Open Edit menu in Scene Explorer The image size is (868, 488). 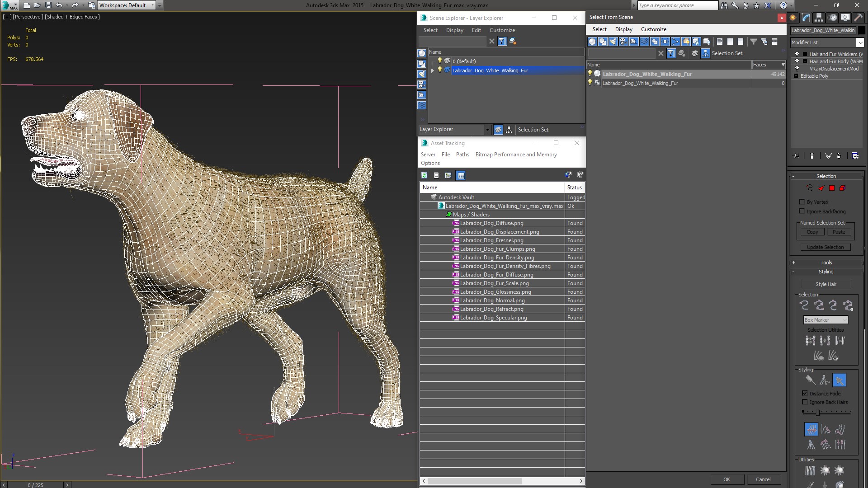pos(476,30)
